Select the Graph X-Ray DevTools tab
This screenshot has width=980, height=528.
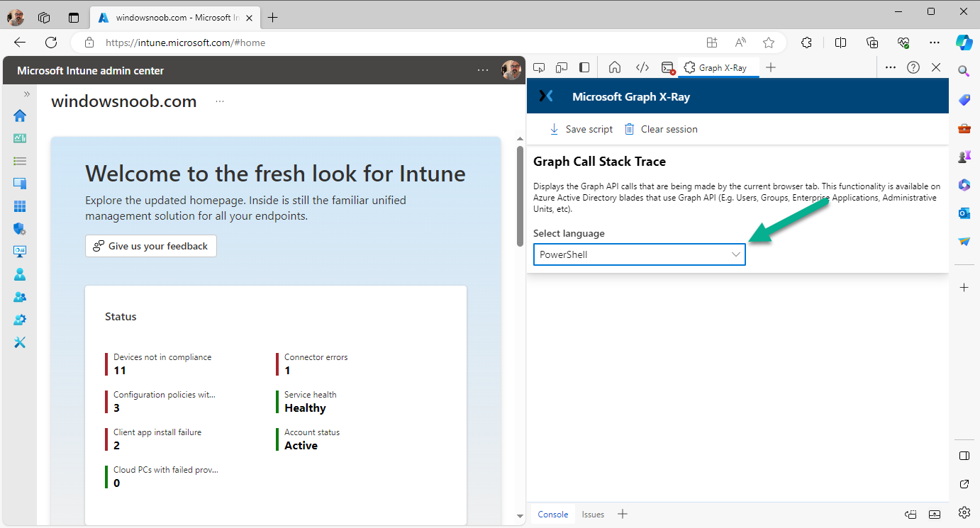point(718,67)
